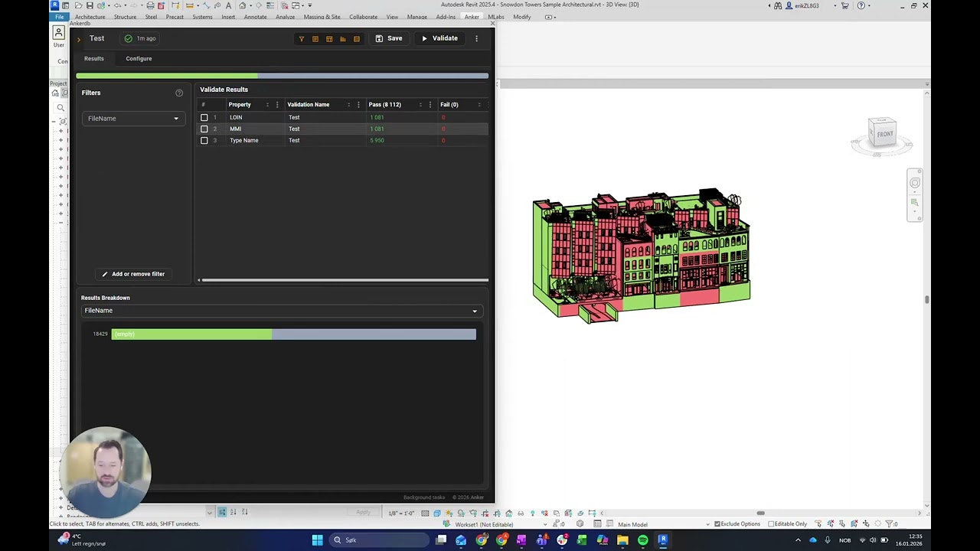
Task: Open the FileName dropdown under Filters
Action: (133, 119)
